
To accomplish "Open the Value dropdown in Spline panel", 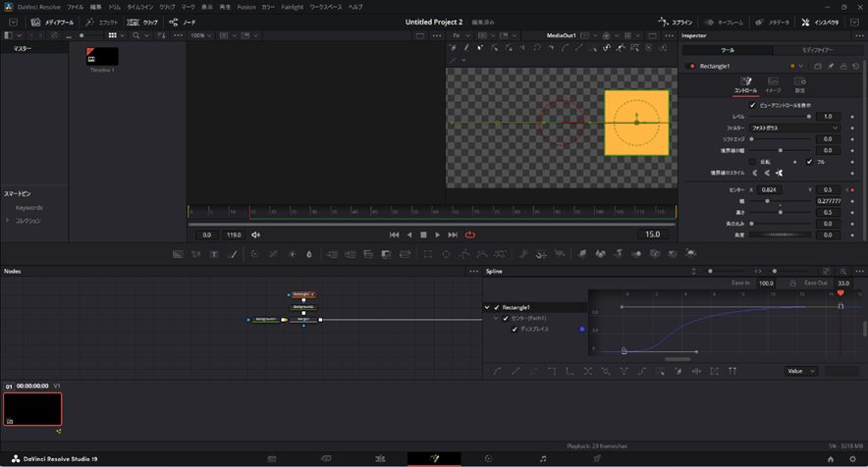I will [x=800, y=371].
